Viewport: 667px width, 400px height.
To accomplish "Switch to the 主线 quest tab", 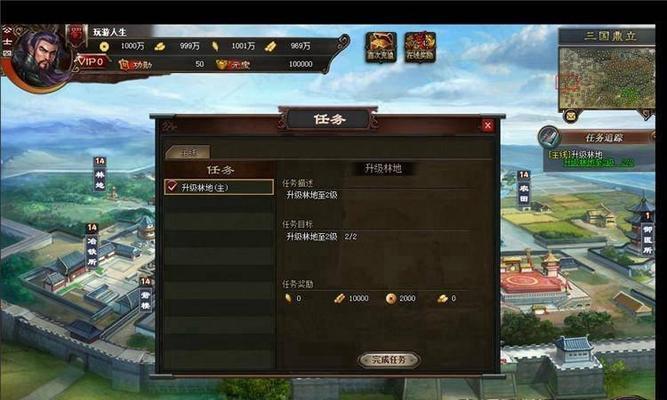I will point(189,152).
